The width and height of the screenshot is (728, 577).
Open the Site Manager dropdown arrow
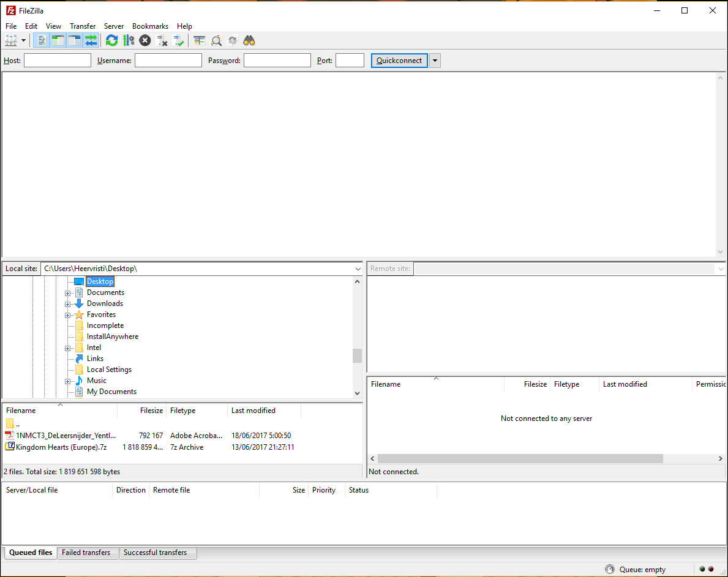tap(23, 41)
